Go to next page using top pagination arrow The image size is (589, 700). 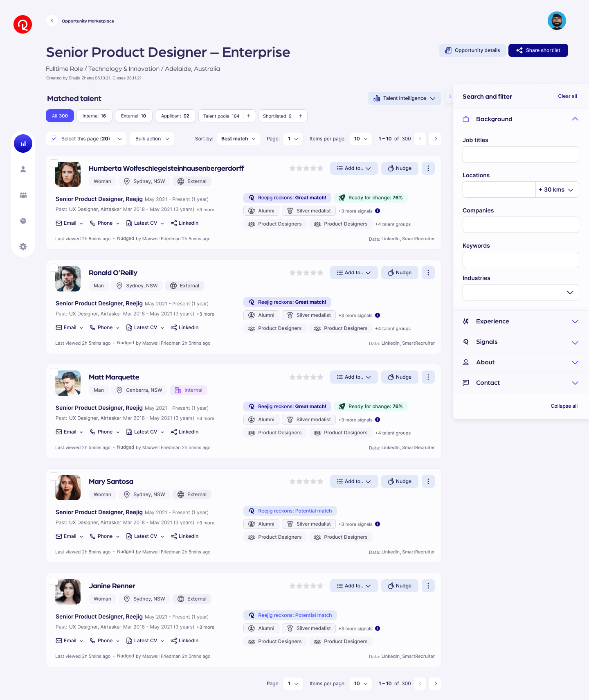click(435, 139)
